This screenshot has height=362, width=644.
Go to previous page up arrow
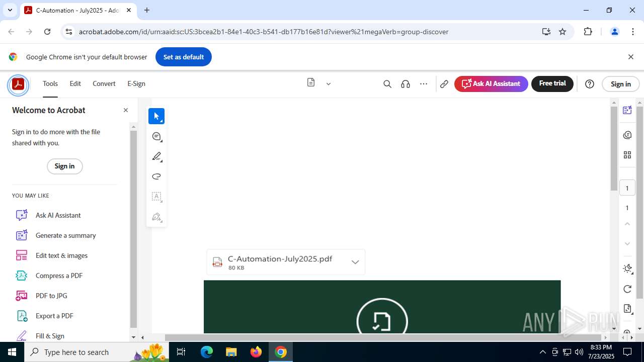627,224
